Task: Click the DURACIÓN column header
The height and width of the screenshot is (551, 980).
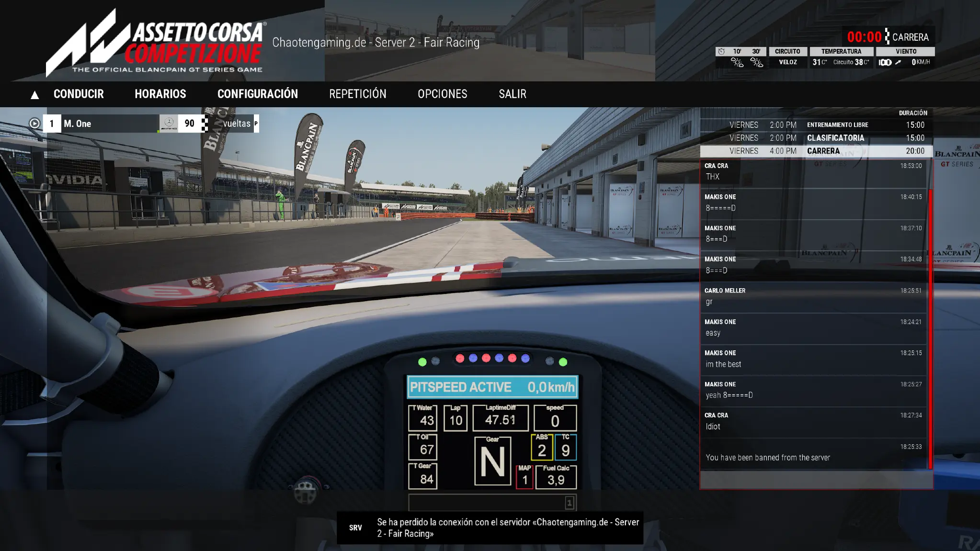Action: pos(913,113)
